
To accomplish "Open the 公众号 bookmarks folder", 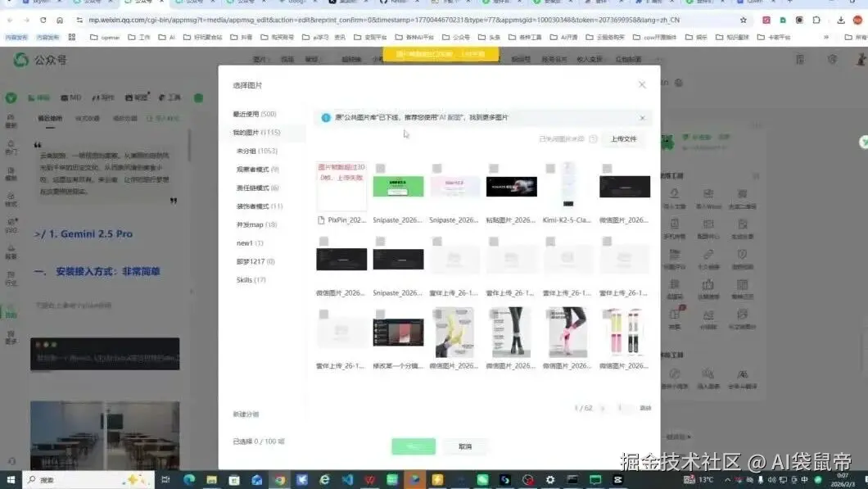I will pos(455,37).
